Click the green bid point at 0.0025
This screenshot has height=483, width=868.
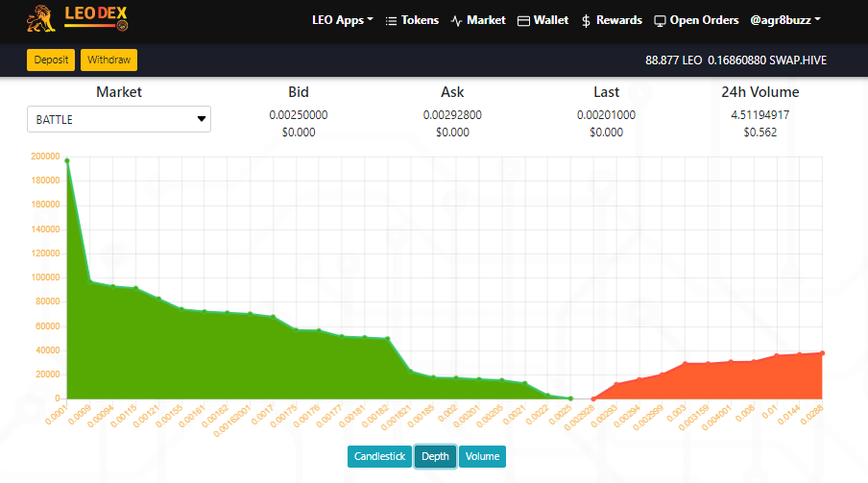570,398
